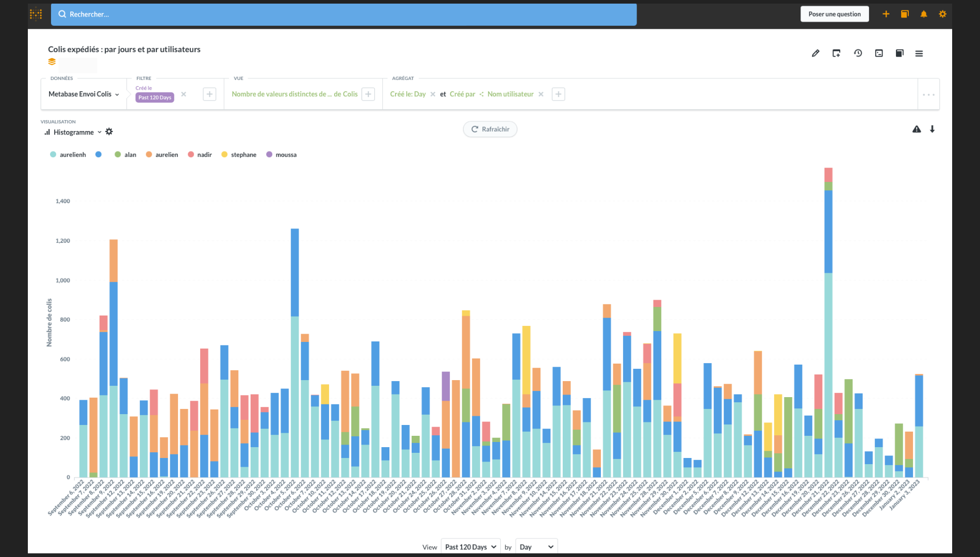980x557 pixels.
Task: Click the aurelien legend entry
Action: (162, 154)
